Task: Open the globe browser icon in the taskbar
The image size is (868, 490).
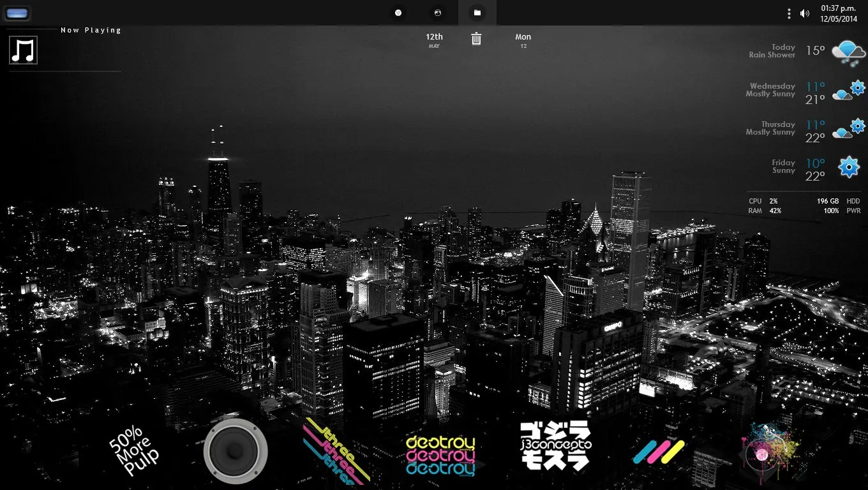Action: (437, 13)
